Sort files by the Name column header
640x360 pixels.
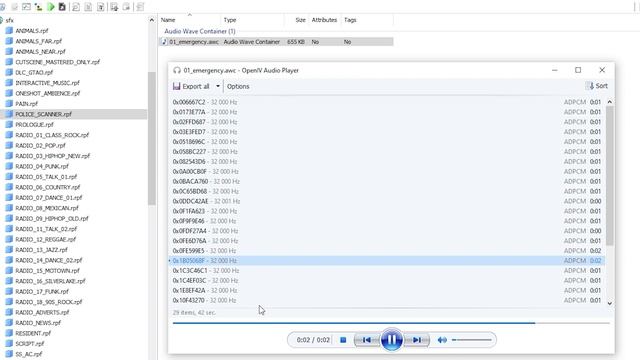(x=189, y=20)
